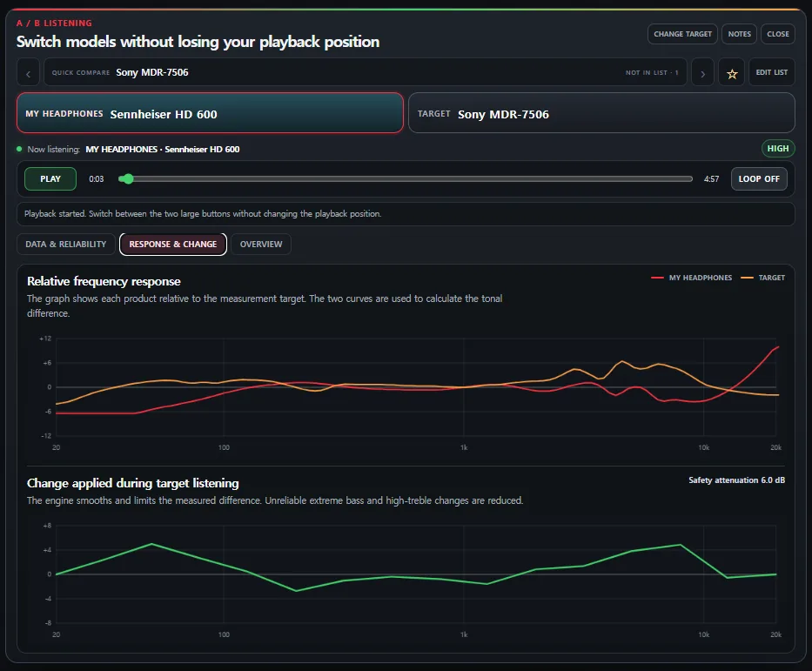Click the Not In List 1 label
Viewport: 812px width, 671px height.
[652, 73]
